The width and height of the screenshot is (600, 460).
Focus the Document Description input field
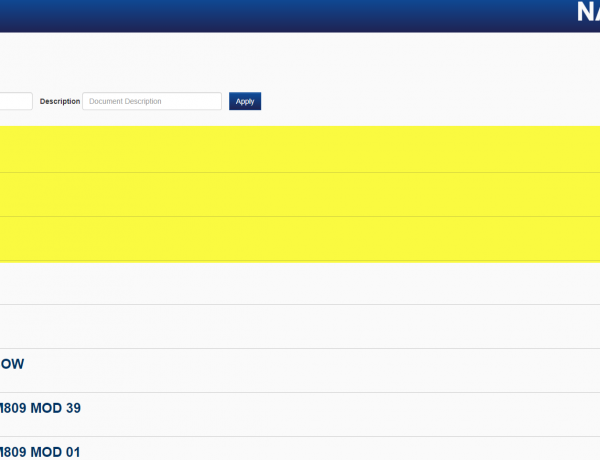click(151, 101)
